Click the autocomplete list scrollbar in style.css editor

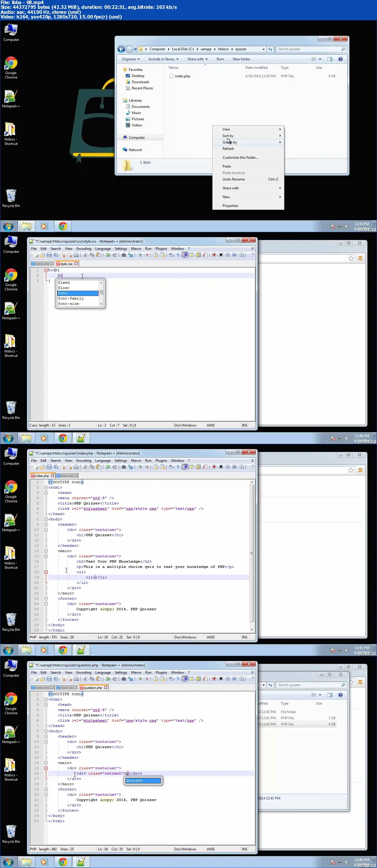point(101,293)
